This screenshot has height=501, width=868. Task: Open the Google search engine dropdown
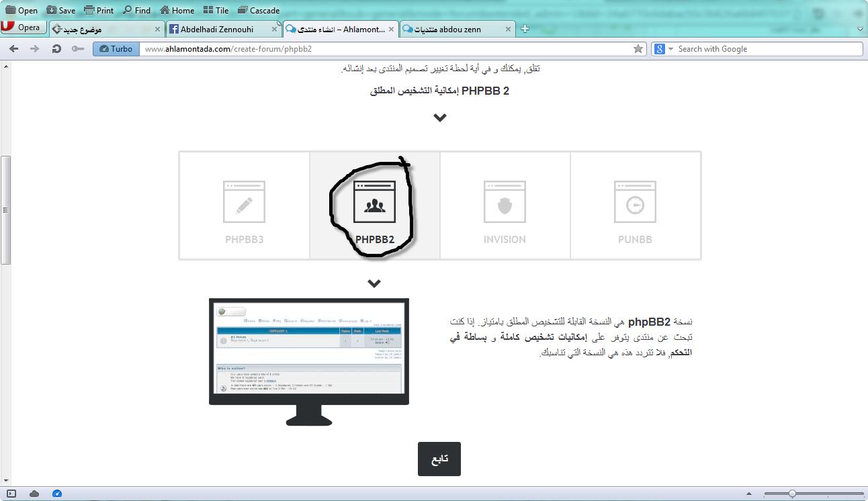click(662, 48)
